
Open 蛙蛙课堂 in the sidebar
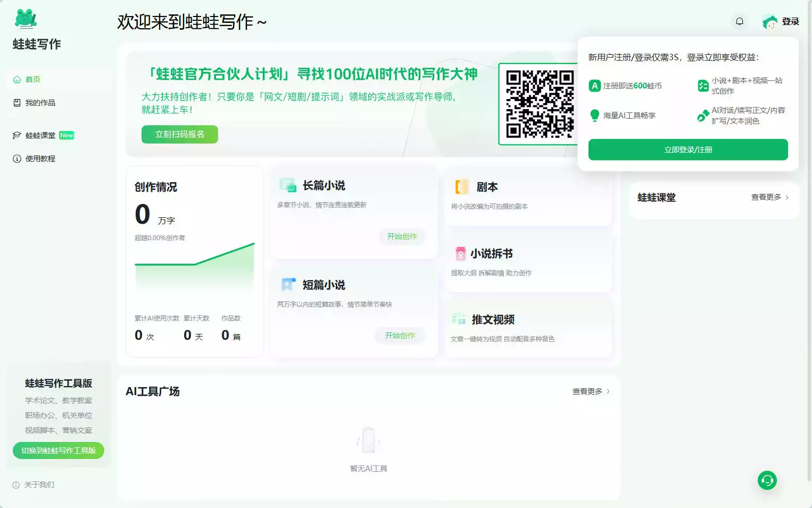point(40,135)
